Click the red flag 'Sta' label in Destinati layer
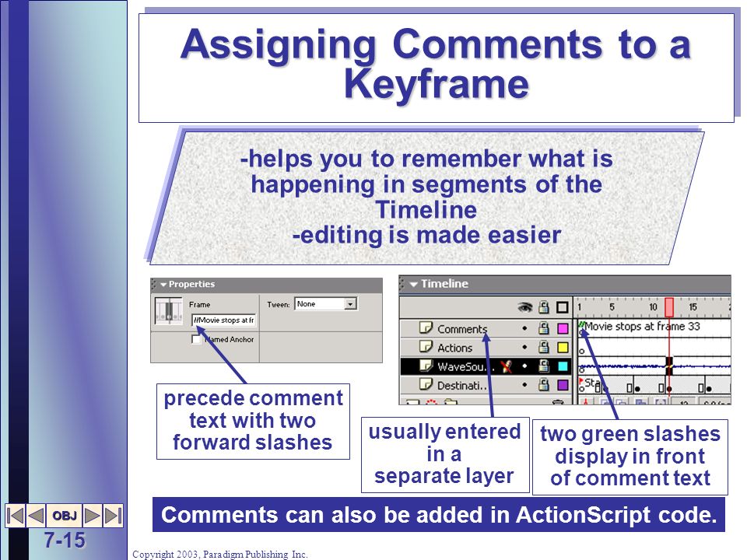Screen dimensions: 747x560 589,383
